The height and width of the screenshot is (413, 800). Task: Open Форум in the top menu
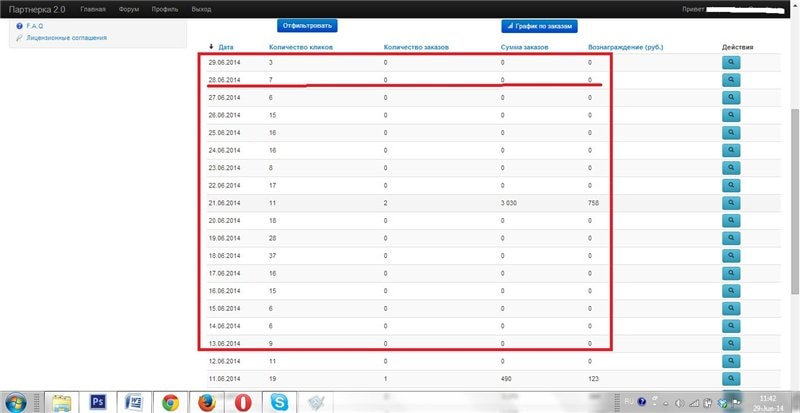coord(129,9)
